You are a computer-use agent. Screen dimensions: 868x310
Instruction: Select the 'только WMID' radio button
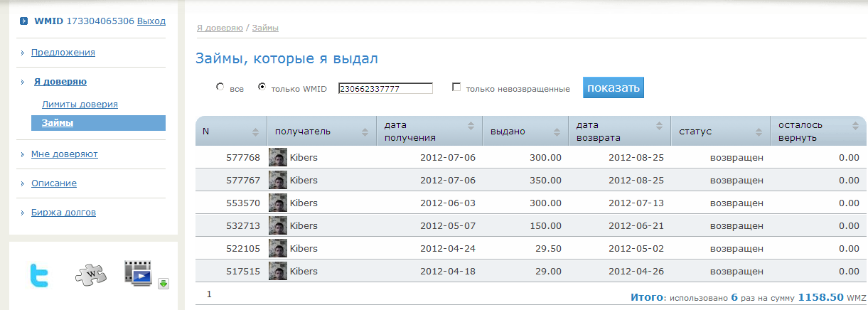click(262, 87)
